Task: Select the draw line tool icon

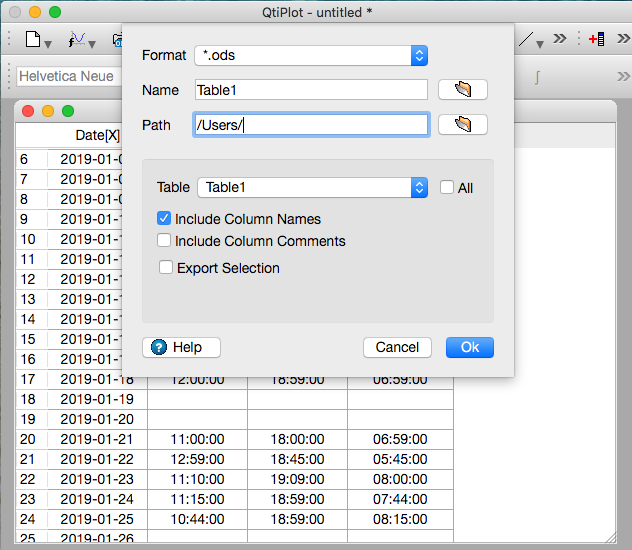Action: (528, 40)
